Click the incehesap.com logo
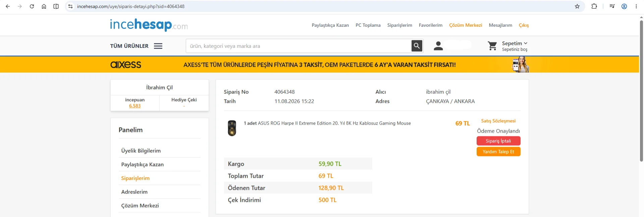This screenshot has height=217, width=644. [x=149, y=25]
